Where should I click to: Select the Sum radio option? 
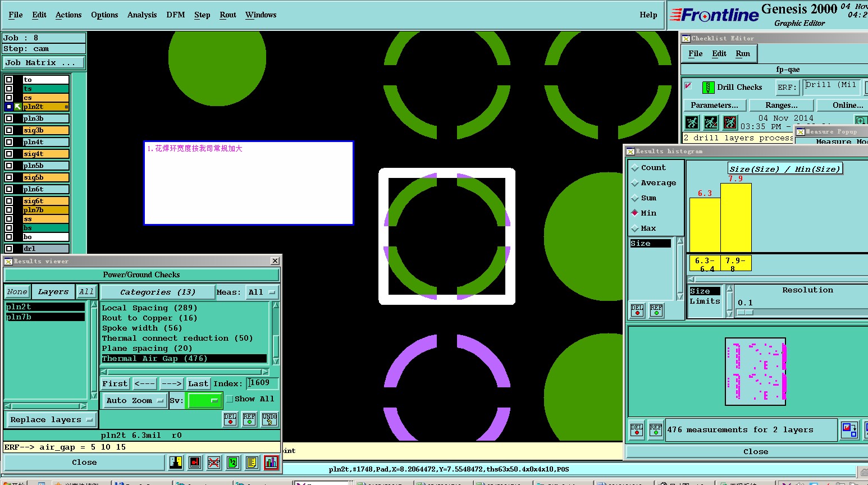(635, 198)
